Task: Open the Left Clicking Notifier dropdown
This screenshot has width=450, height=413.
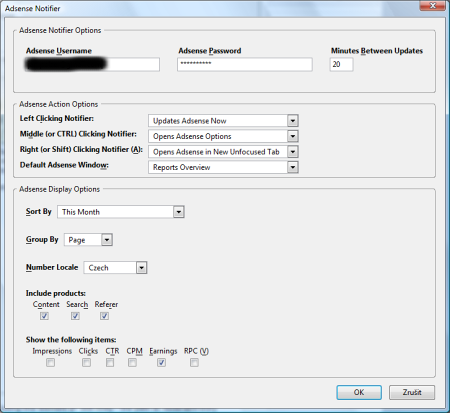Action: coord(223,121)
